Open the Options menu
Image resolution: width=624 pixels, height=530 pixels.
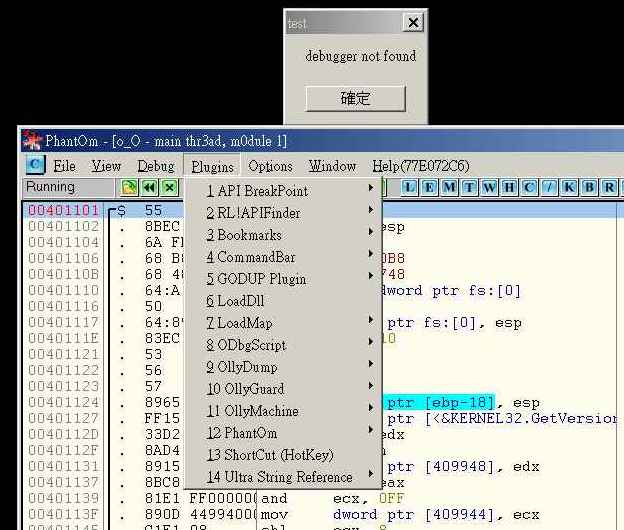(270, 166)
